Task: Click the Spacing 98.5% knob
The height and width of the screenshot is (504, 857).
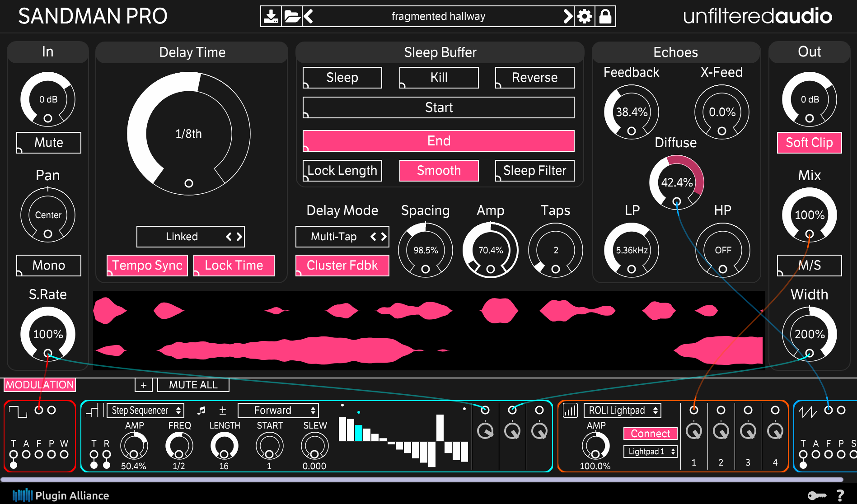Action: click(426, 250)
